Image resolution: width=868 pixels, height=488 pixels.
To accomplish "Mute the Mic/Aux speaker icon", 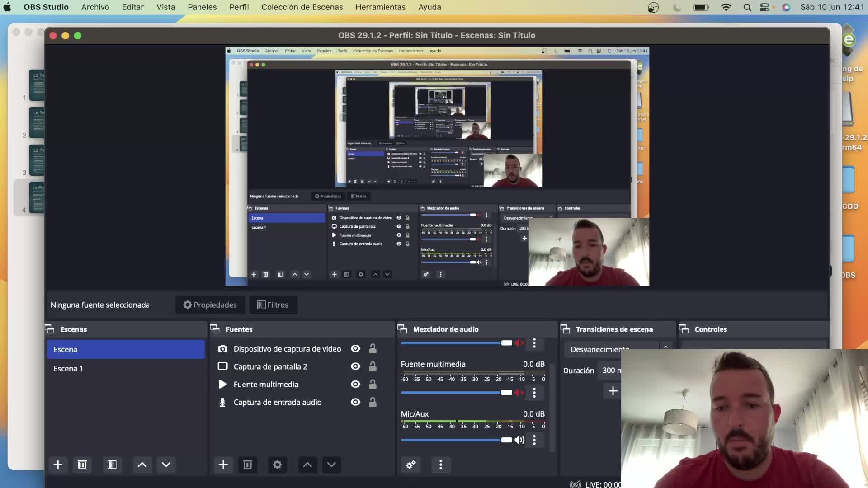I will point(519,440).
